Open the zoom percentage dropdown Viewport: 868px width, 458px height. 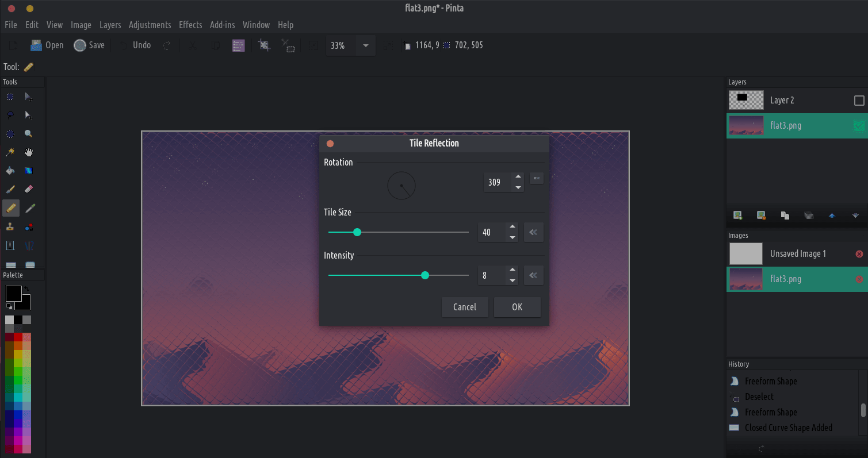point(365,45)
